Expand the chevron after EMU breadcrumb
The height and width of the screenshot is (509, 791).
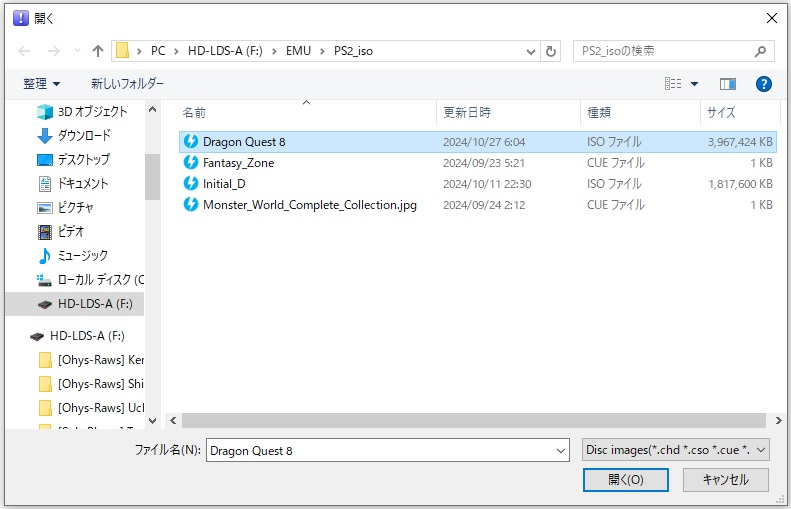322,51
